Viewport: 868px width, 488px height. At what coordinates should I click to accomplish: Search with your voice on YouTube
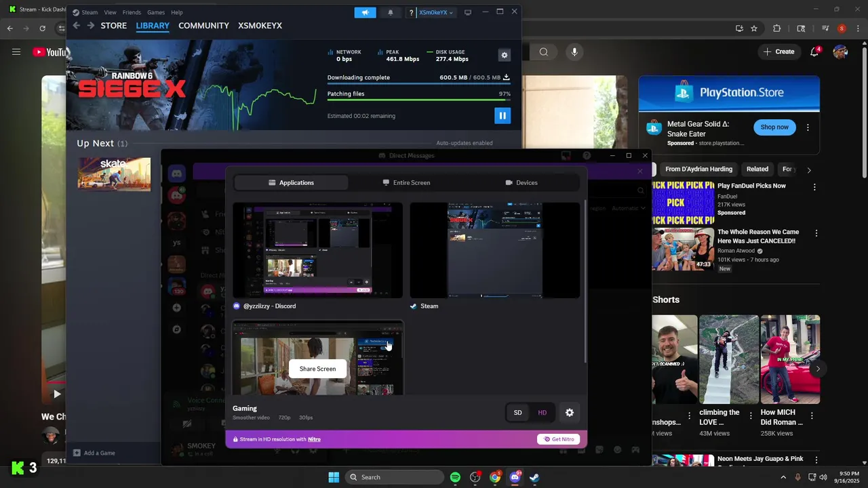[574, 52]
